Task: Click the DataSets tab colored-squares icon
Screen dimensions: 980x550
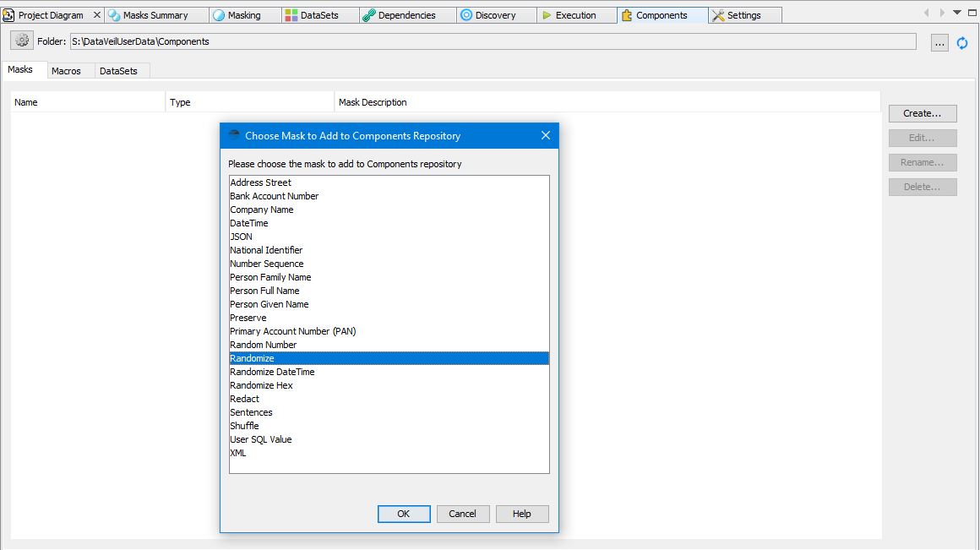Action: tap(291, 15)
